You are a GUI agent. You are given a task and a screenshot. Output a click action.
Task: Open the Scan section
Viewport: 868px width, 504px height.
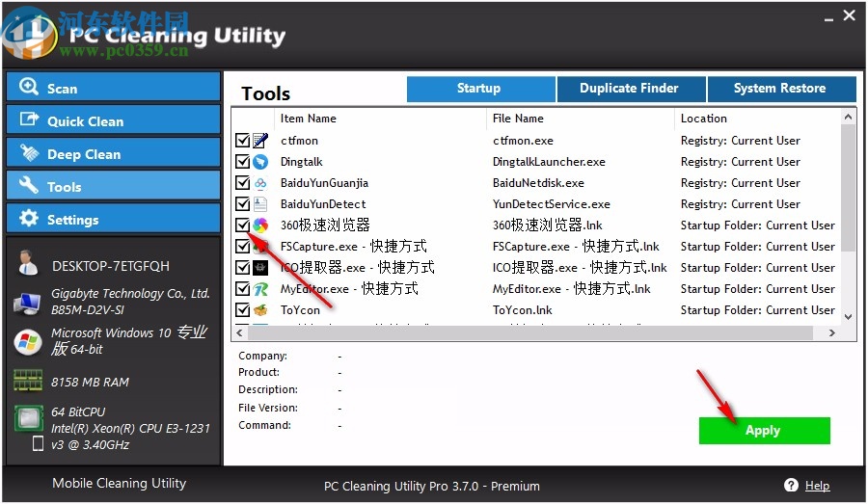tap(114, 87)
